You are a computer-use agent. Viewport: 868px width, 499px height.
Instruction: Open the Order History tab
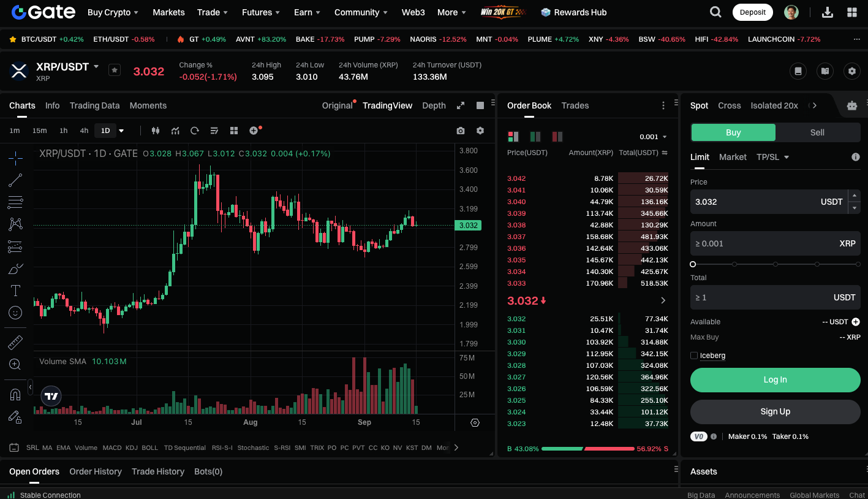96,471
